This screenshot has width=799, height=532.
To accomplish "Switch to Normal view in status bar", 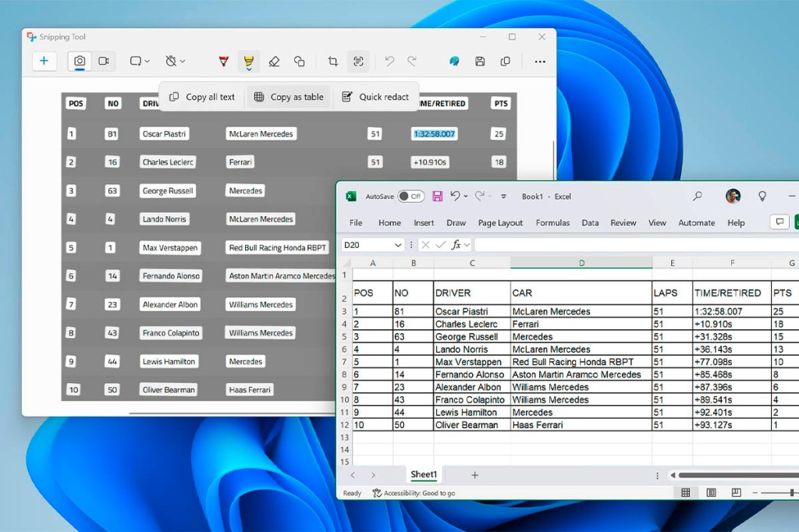I will (685, 492).
